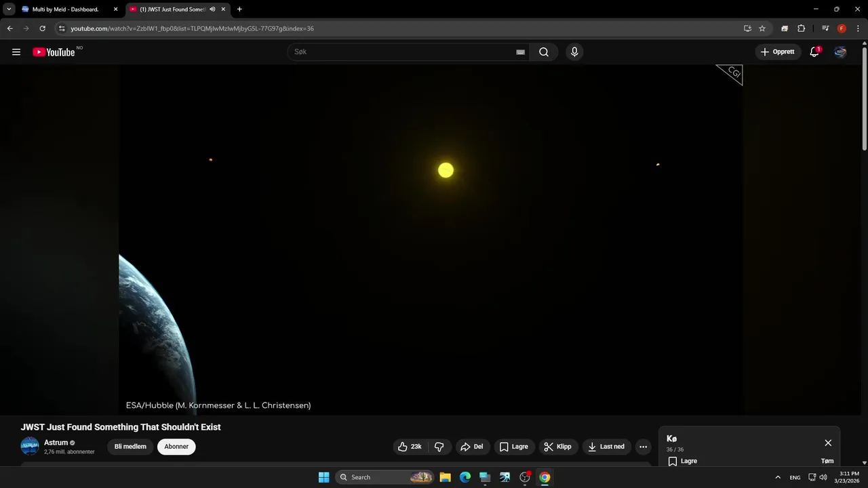
Task: Open Chrome extensions puzzle icon
Action: 801,28
